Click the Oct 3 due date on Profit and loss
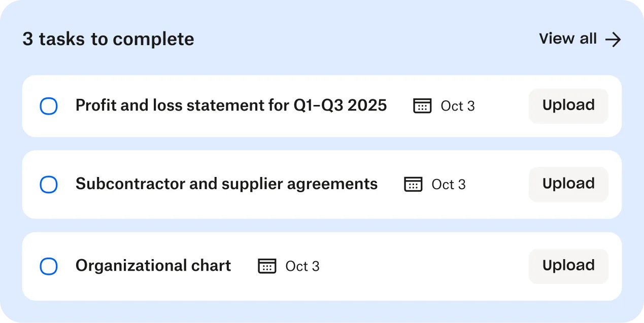 [x=458, y=106]
